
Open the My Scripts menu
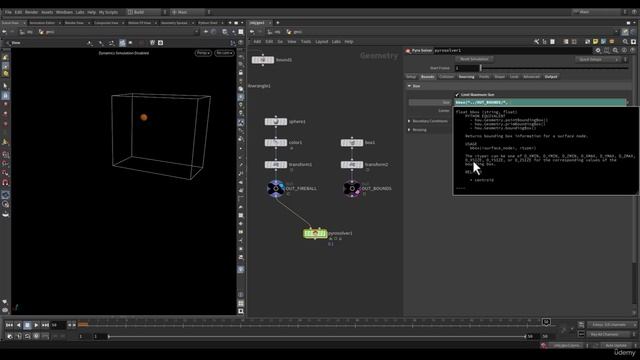tap(108, 12)
